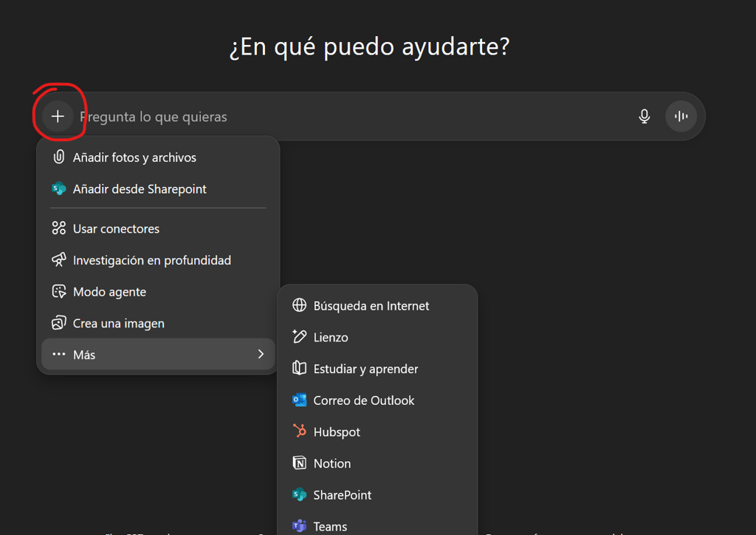Click the Outlook mail icon
The height and width of the screenshot is (535, 756).
point(299,401)
